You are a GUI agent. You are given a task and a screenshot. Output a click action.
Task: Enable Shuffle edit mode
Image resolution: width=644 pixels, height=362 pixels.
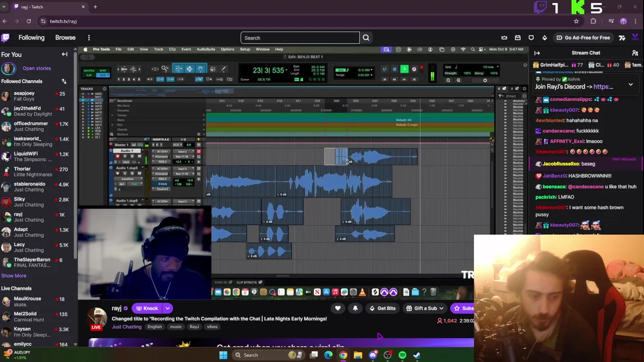coord(89,70)
